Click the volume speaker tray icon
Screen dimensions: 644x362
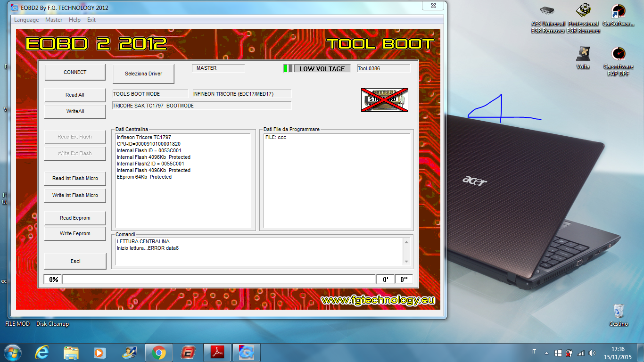tap(592, 353)
